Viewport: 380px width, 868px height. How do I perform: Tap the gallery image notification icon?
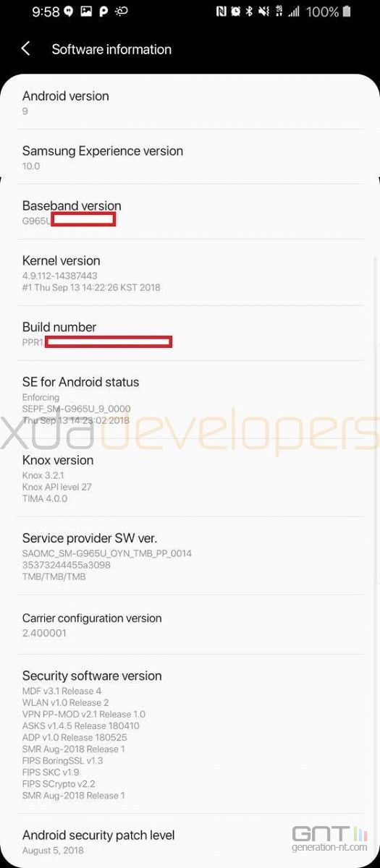[x=86, y=12]
